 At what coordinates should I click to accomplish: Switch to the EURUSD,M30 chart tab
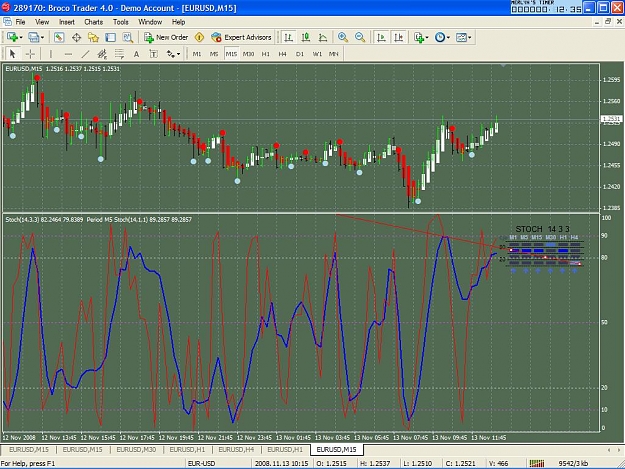tap(136, 449)
